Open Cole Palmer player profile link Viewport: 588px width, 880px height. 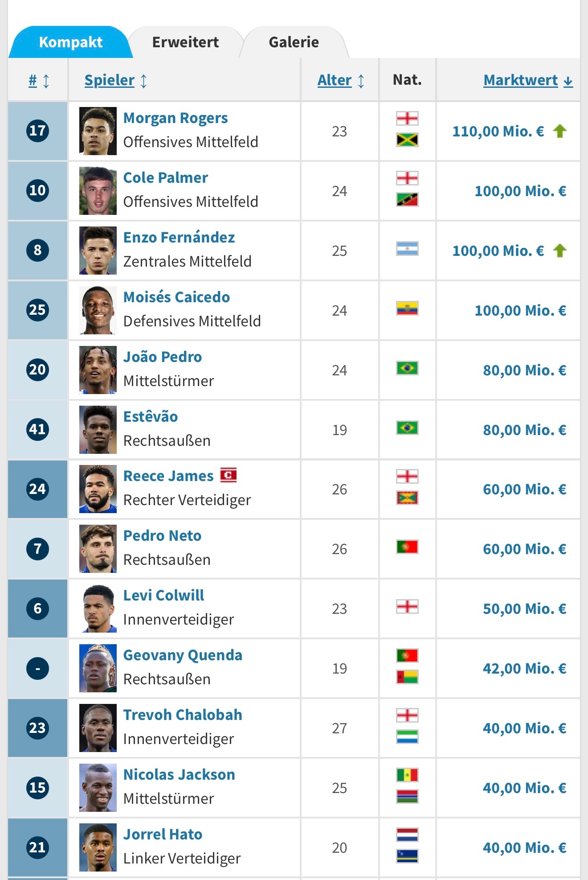(165, 178)
